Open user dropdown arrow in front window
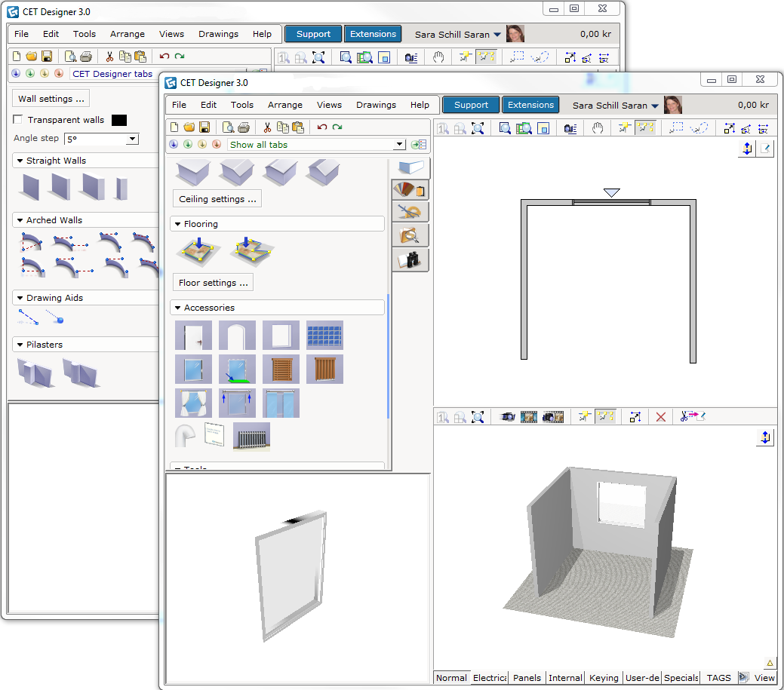 coord(654,106)
